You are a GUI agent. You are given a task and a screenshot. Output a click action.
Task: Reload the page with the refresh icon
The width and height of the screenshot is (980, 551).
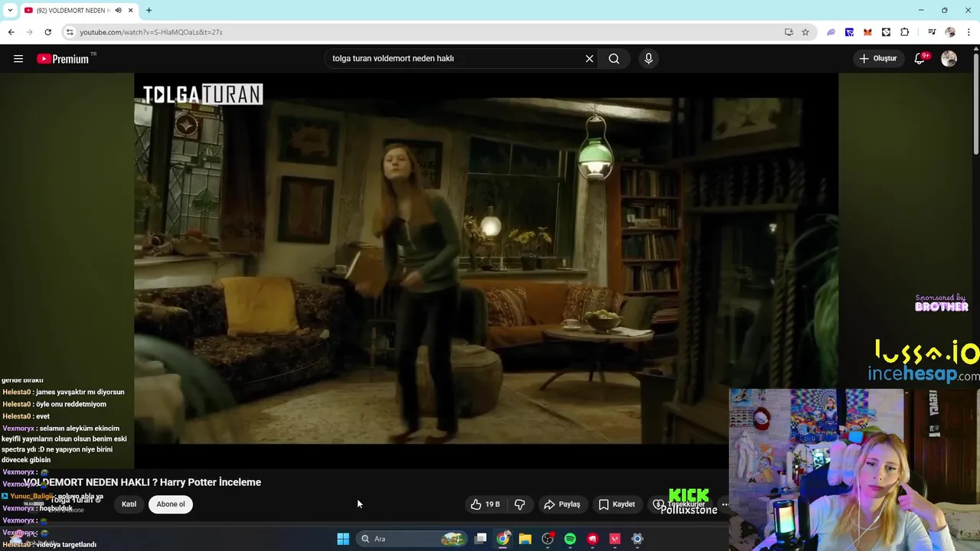(x=47, y=32)
